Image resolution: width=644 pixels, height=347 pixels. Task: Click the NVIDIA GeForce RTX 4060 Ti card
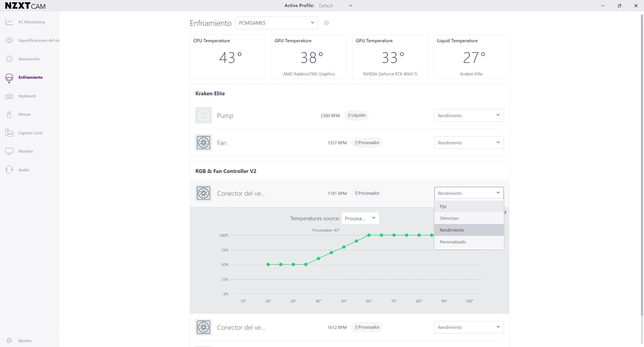click(x=390, y=57)
